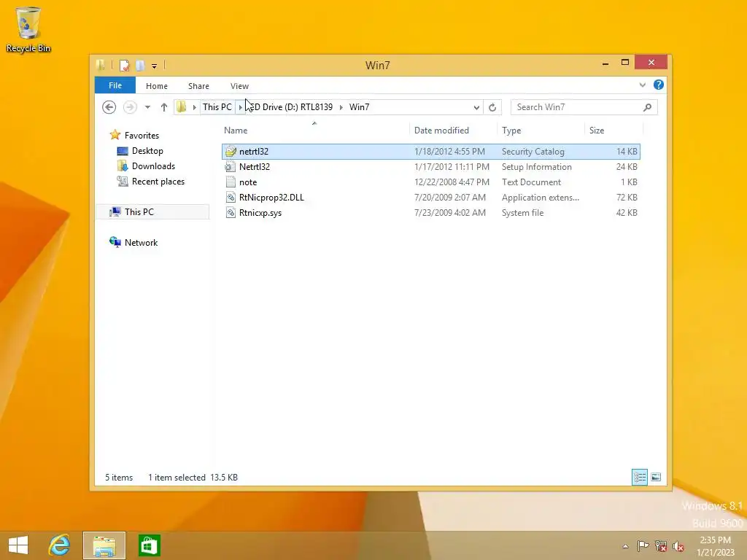Sort by the Name column header
This screenshot has width=747, height=560.
click(x=236, y=130)
